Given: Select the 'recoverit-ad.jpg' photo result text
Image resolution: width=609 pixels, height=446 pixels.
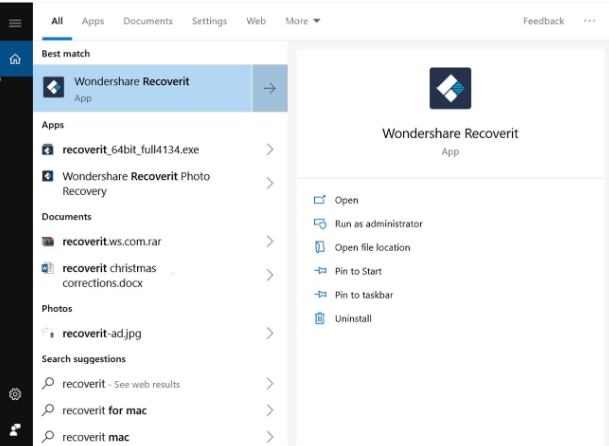Looking at the screenshot, I should coord(102,333).
